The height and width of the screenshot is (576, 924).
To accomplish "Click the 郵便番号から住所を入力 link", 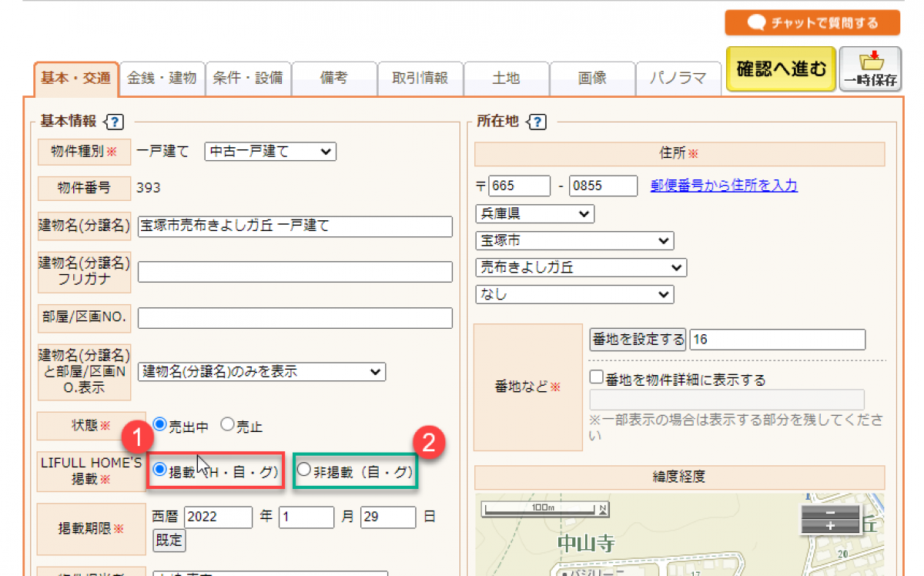I will pyautogui.click(x=724, y=186).
